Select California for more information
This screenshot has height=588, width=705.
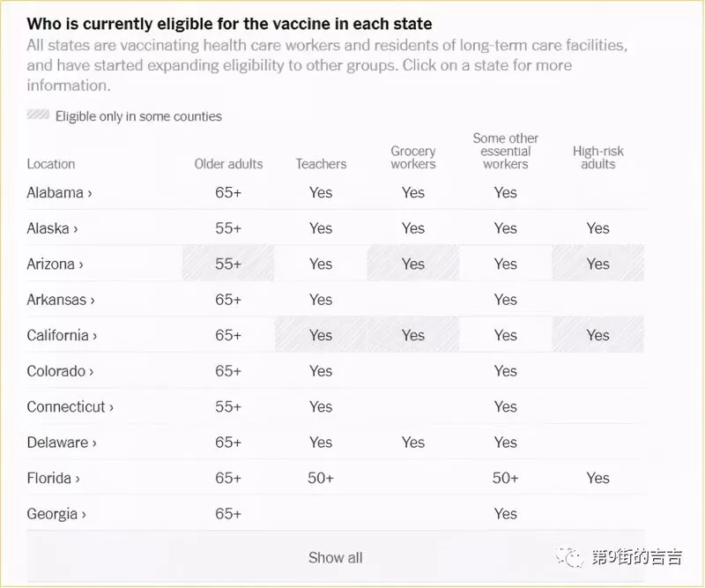tap(62, 335)
